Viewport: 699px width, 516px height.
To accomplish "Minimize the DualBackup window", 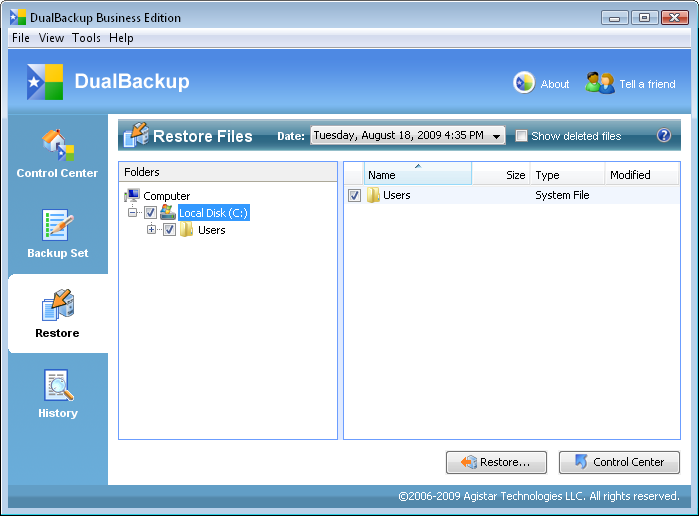I will tap(614, 18).
